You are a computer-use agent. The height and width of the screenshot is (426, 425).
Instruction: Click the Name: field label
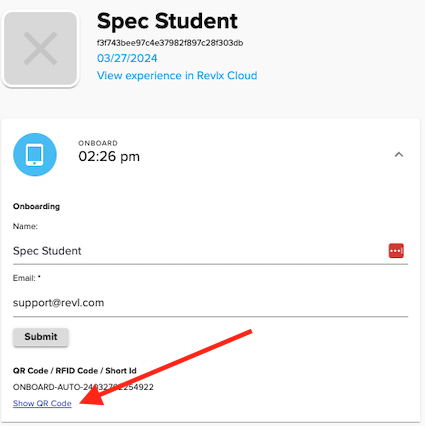point(25,226)
